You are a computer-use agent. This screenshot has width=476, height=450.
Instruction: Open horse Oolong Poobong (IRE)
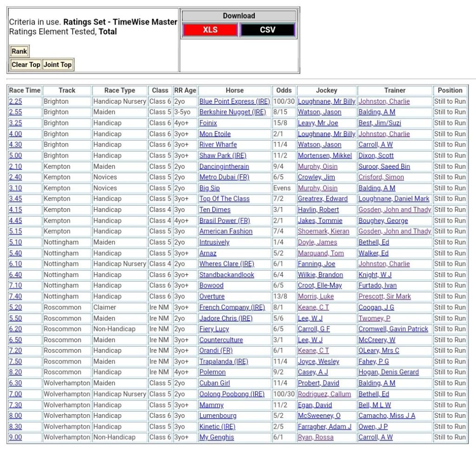[x=231, y=394]
